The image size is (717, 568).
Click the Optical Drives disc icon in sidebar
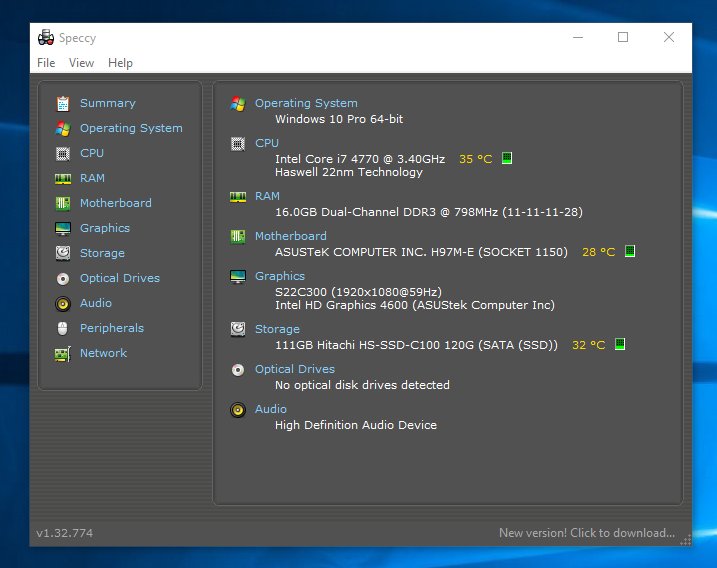(x=62, y=278)
